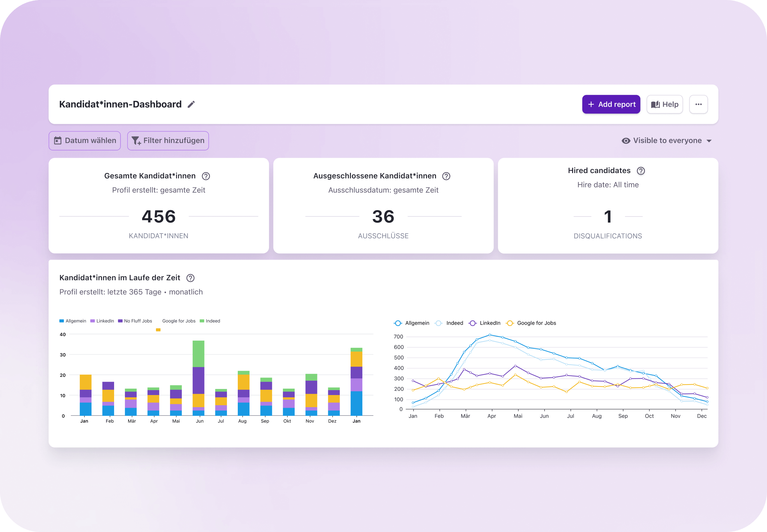Expand the ellipsis options menu
The height and width of the screenshot is (532, 767).
pos(699,104)
